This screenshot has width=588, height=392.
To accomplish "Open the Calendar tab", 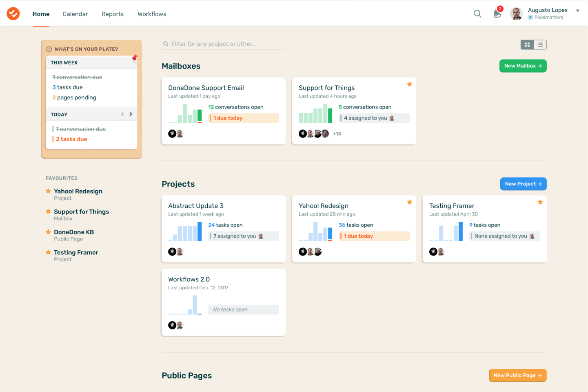I will point(75,14).
